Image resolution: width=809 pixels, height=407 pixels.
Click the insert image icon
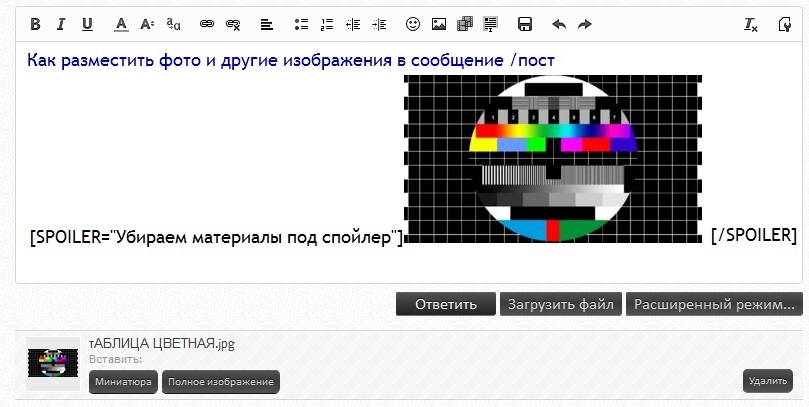pyautogui.click(x=439, y=24)
